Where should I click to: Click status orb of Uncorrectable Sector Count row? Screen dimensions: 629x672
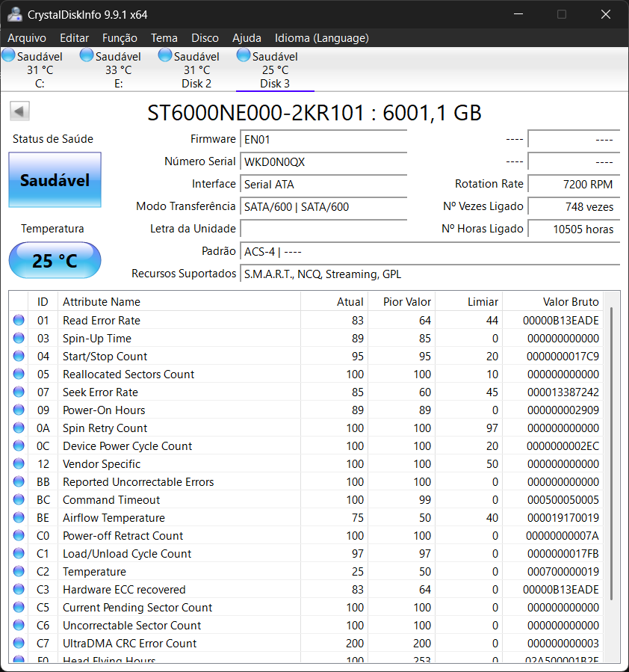(19, 625)
